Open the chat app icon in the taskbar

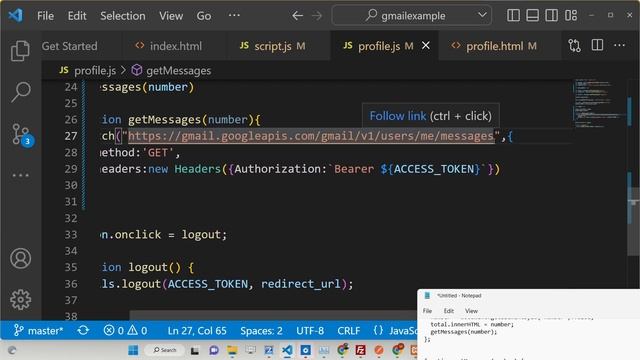click(214, 350)
